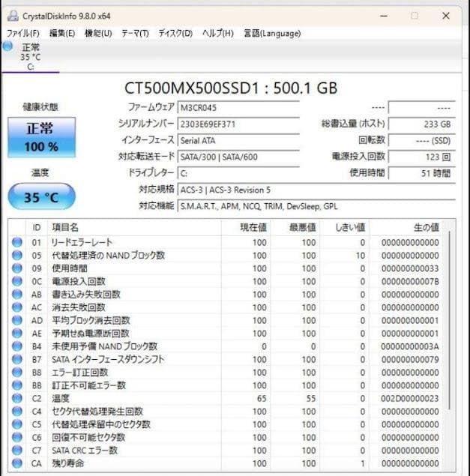This screenshot has width=470, height=476.
Task: Click the SMART list vertical scrollbar
Action: point(450,320)
